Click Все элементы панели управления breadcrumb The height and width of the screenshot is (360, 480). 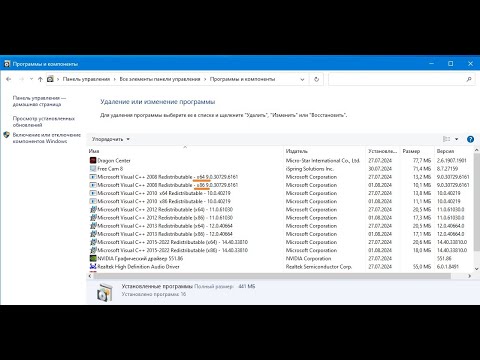coord(160,79)
